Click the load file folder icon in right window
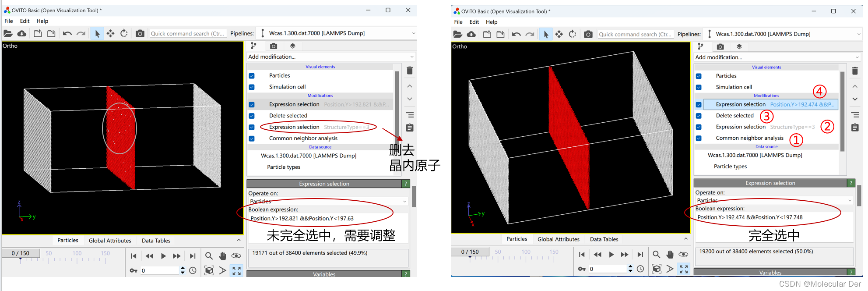 (458, 34)
